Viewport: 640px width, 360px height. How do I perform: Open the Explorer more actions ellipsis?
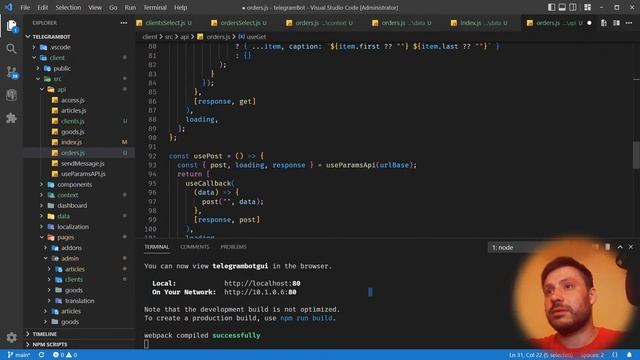pos(124,23)
